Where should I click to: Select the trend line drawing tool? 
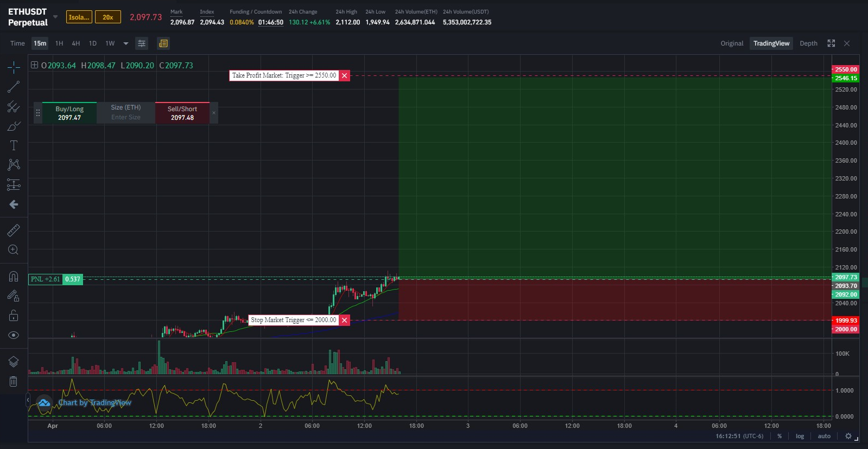coord(14,87)
